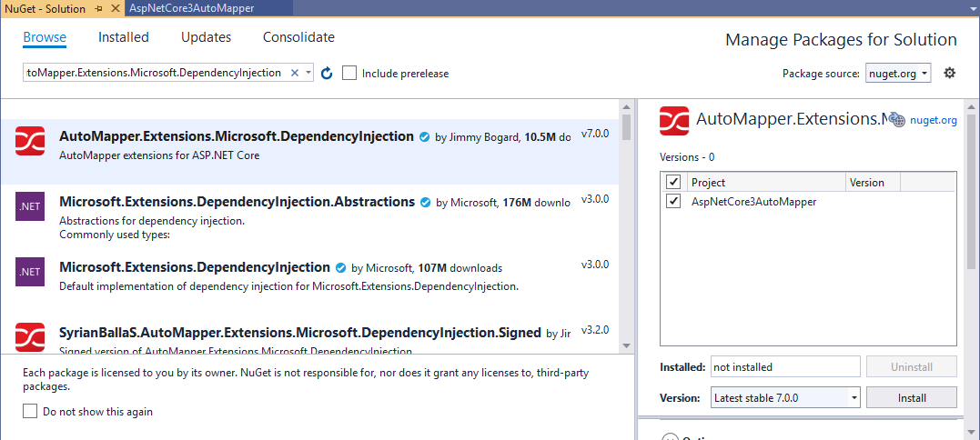980x440 pixels.
Task: Sort by Version column header
Action: tap(874, 182)
